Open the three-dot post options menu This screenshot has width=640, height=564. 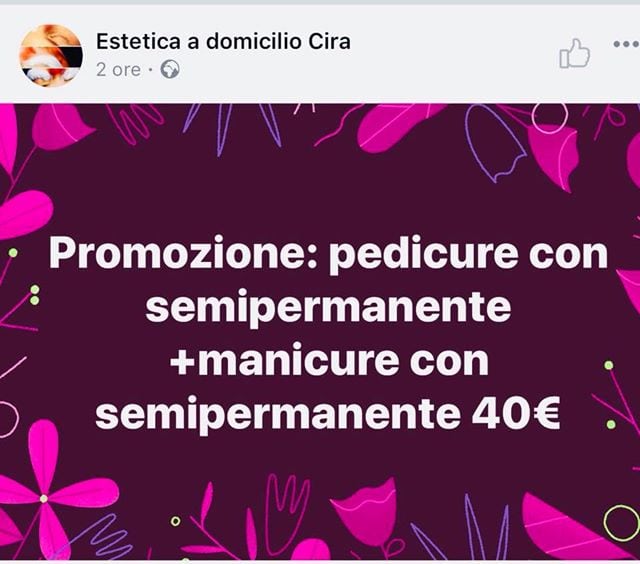(x=627, y=44)
